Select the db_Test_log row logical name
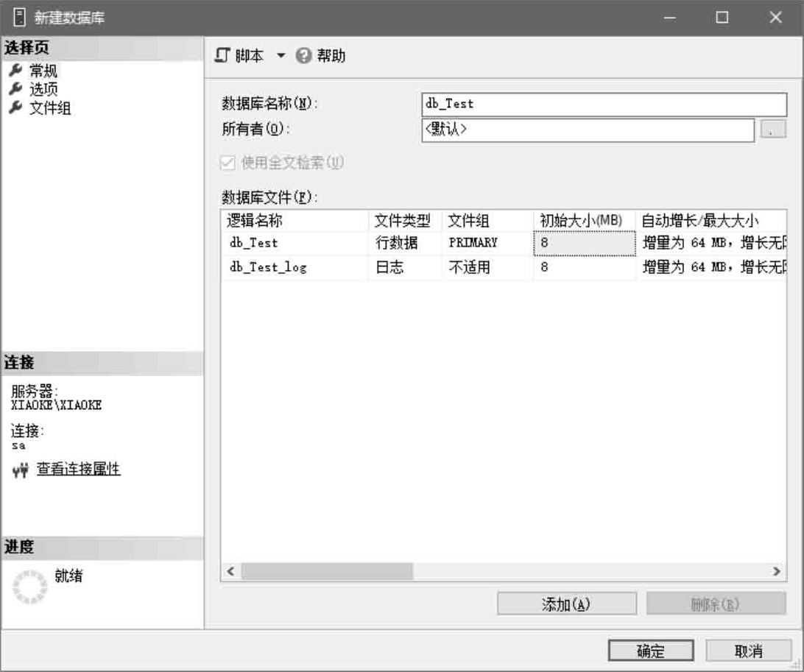Viewport: 804px width, 672px height. (268, 268)
